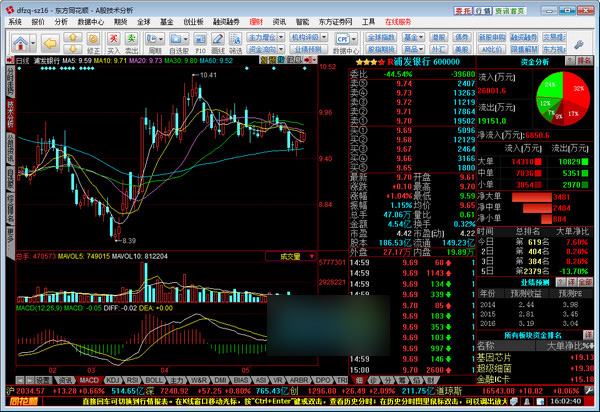Select the 成交量 volume indicator dropdown
600x412 pixels.
click(x=290, y=256)
